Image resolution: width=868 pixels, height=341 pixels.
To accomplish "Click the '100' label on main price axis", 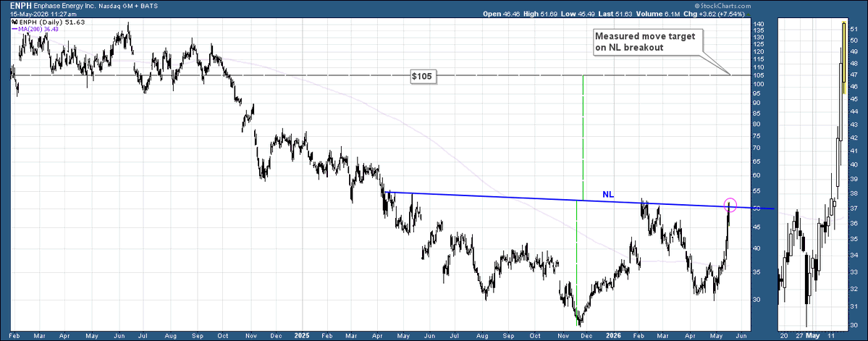I will [x=757, y=84].
